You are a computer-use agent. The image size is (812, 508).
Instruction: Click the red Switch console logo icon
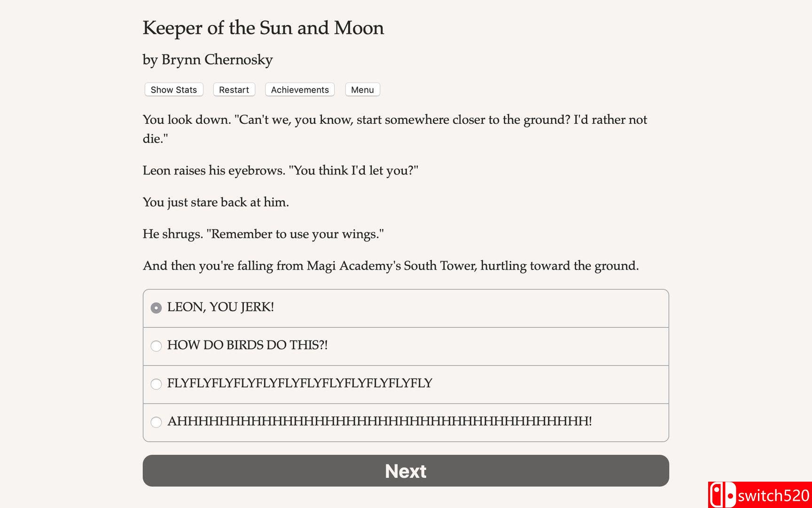(722, 495)
